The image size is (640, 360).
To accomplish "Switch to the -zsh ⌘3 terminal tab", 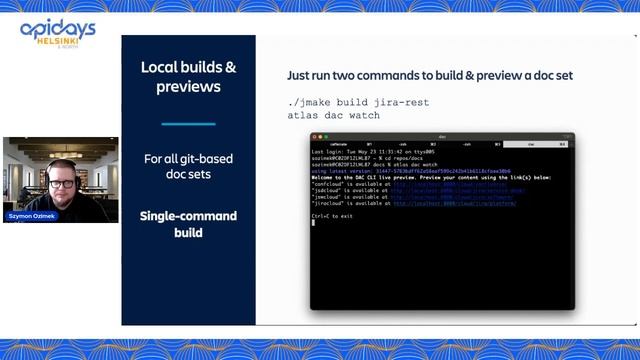I will [472, 144].
